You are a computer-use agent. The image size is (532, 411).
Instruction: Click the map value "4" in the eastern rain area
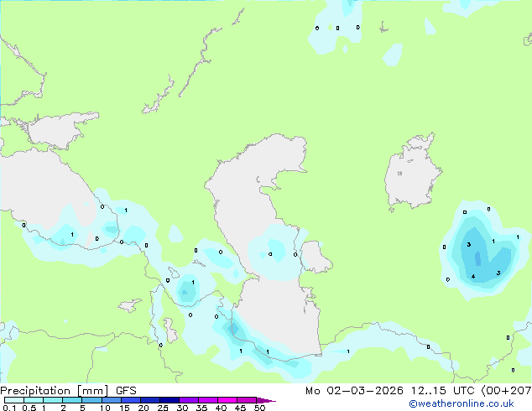click(473, 277)
